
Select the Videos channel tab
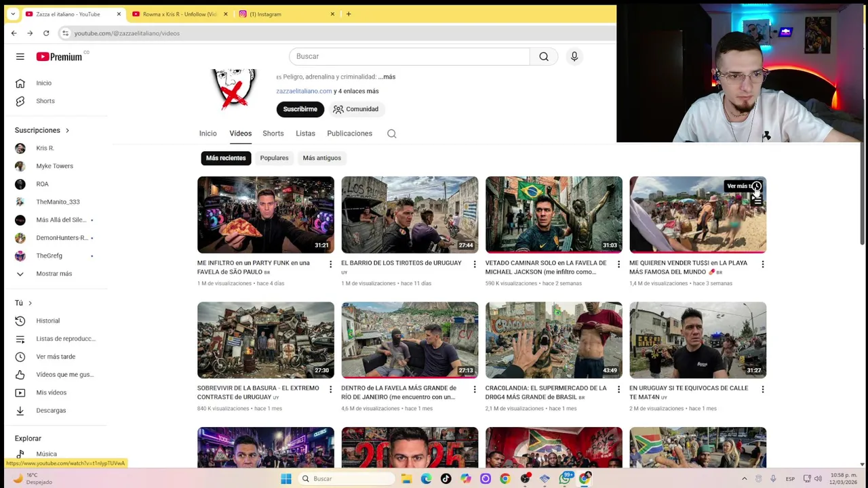tap(240, 134)
